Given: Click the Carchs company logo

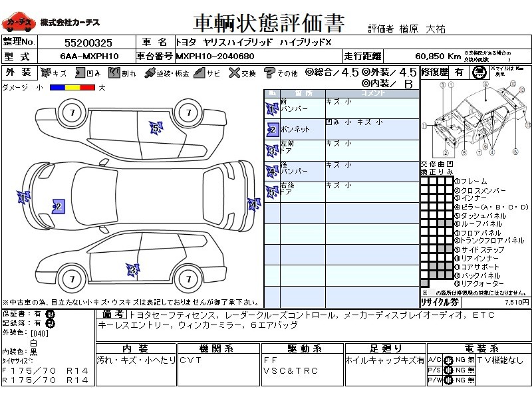Looking at the screenshot, I should [x=19, y=22].
